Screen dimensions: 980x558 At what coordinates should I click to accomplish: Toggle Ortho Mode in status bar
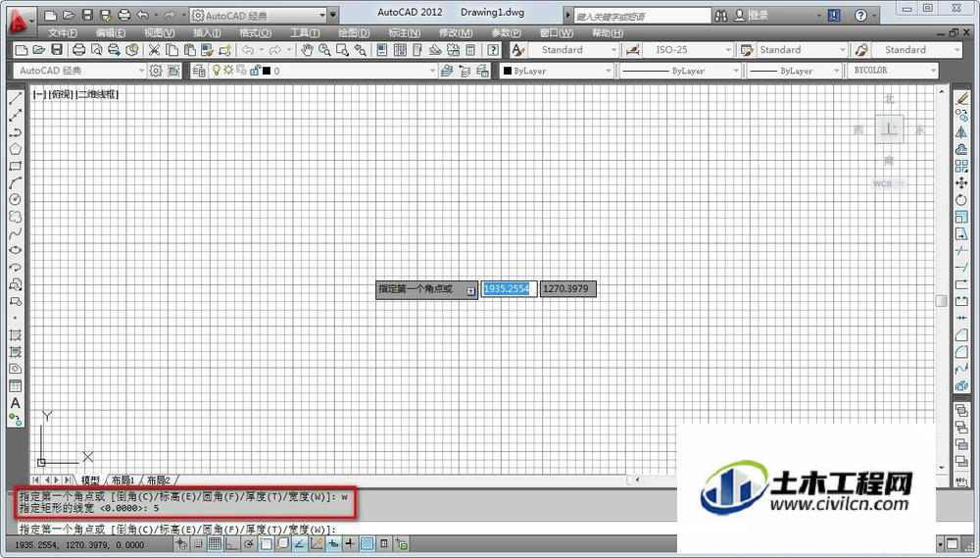[x=231, y=543]
